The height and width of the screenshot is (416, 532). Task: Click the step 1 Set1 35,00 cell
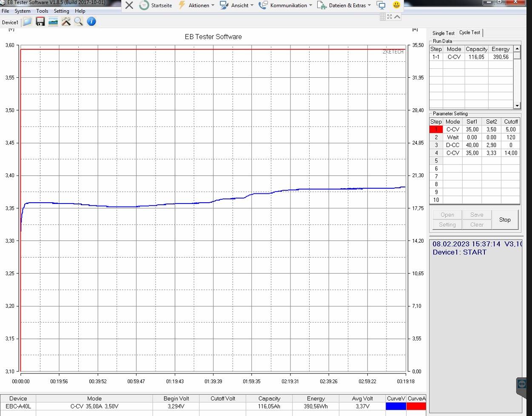(472, 130)
